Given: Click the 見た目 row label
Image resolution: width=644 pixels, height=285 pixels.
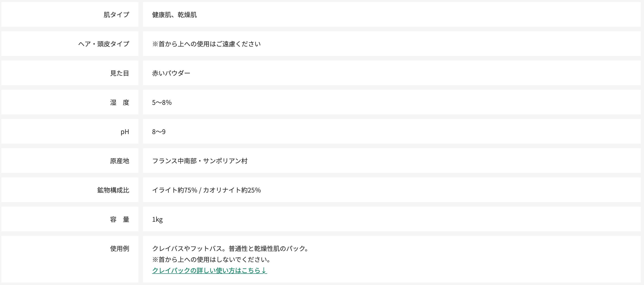Looking at the screenshot, I should coord(119,73).
